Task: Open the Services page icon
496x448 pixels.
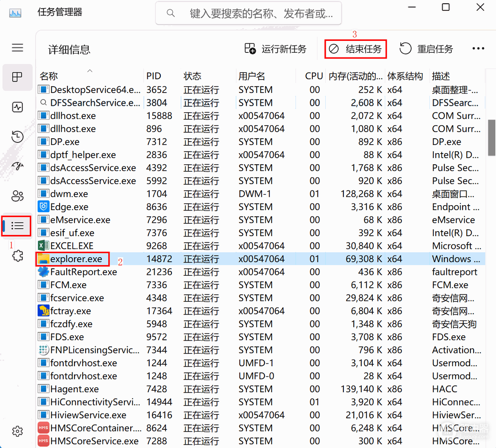Action: (17, 256)
